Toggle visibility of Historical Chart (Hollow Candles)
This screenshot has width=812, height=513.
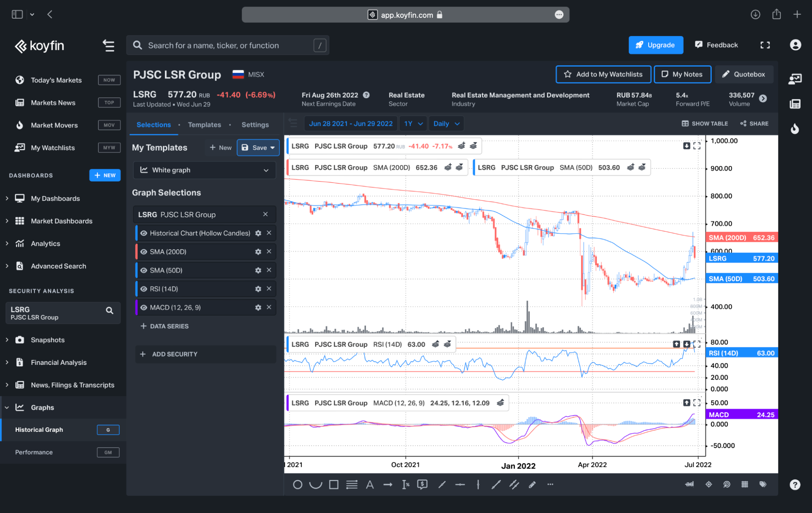[144, 233]
